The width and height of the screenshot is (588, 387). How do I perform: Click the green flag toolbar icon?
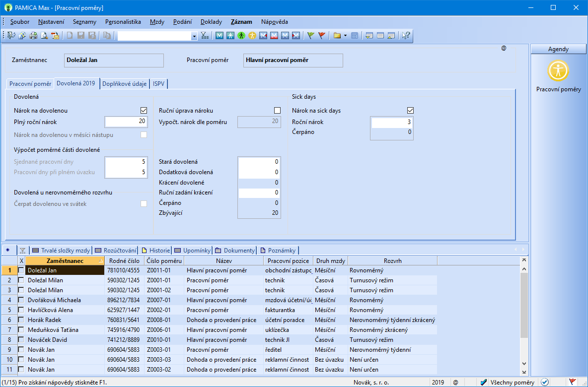(x=311, y=36)
